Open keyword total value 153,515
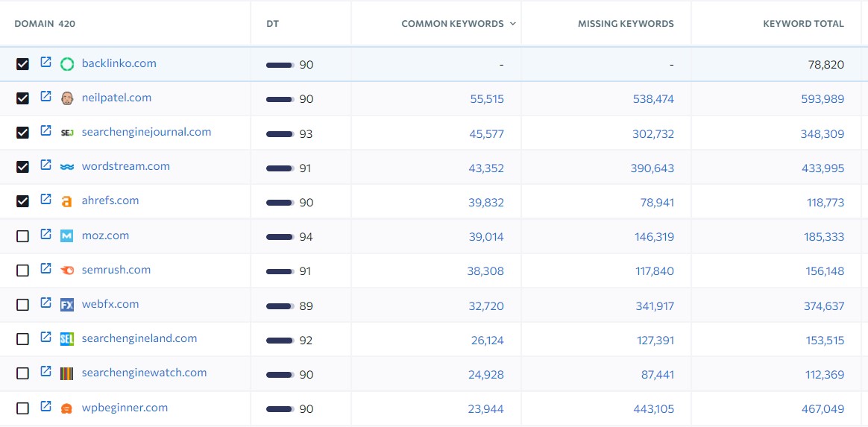The height and width of the screenshot is (427, 868). click(x=825, y=340)
